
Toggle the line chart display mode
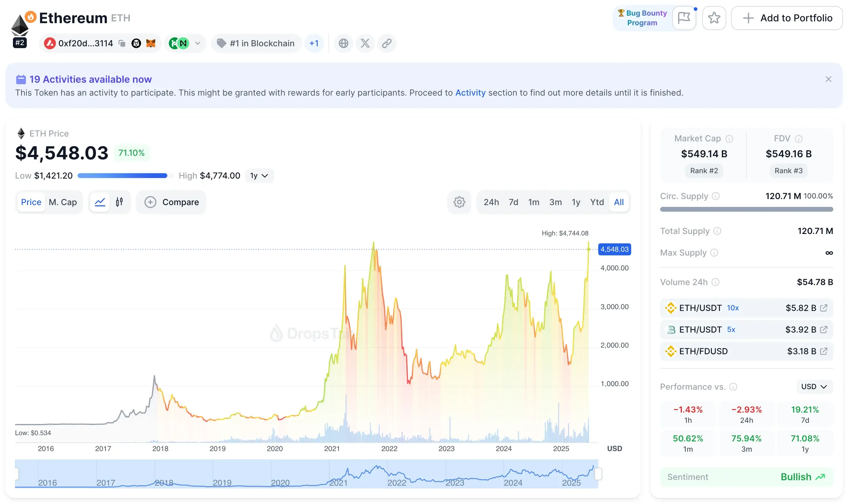point(100,202)
